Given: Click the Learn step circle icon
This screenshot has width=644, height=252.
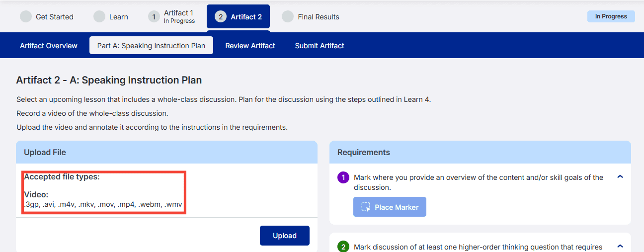Looking at the screenshot, I should tap(99, 17).
